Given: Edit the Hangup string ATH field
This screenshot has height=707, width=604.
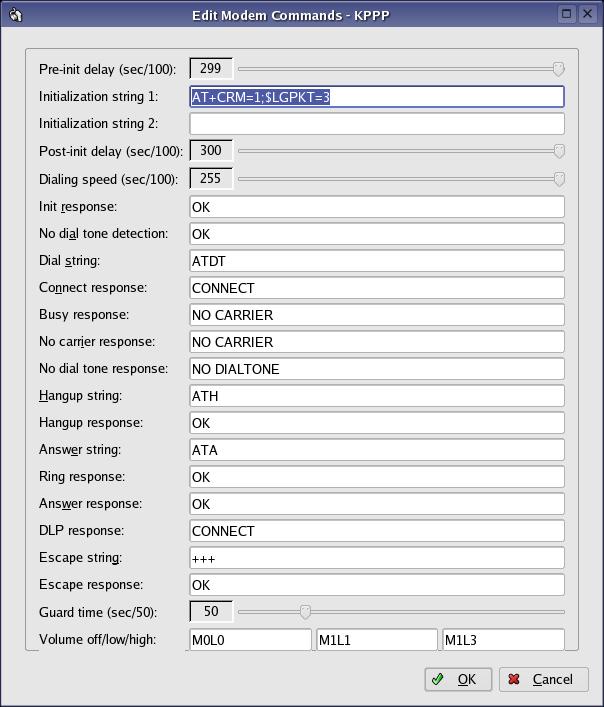Looking at the screenshot, I should 377,396.
